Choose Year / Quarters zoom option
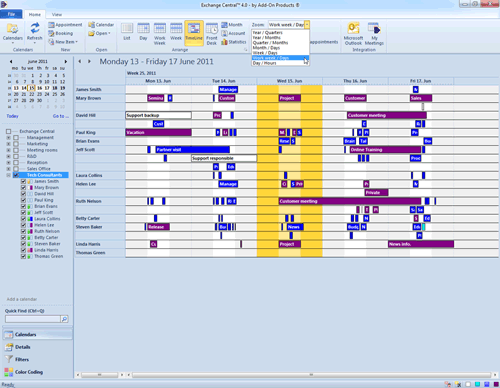The image size is (500, 388). tap(280, 33)
